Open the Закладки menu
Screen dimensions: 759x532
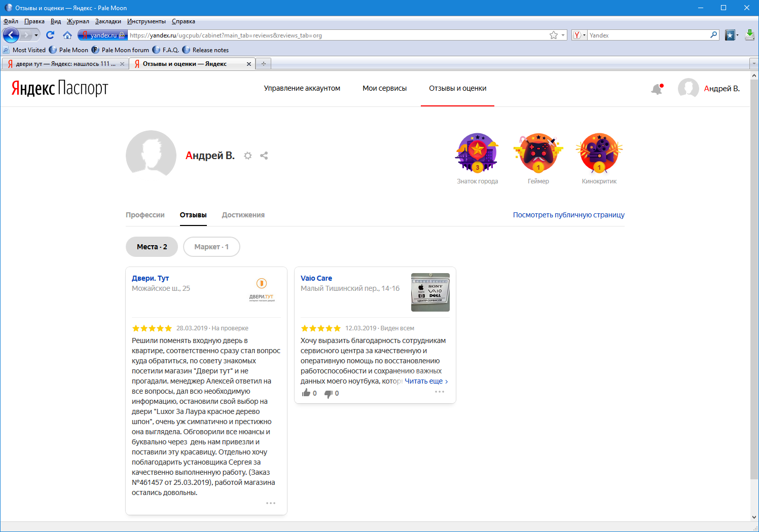pyautogui.click(x=108, y=21)
